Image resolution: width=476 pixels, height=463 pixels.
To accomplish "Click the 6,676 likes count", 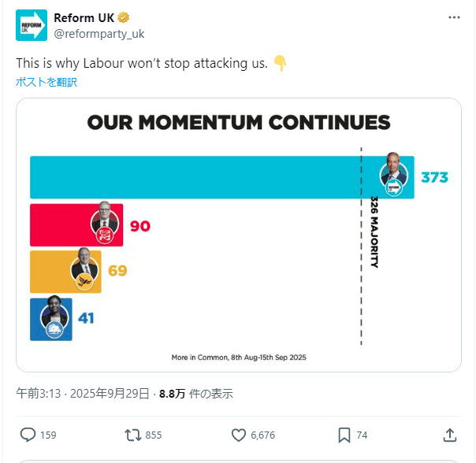I will click(x=262, y=435).
